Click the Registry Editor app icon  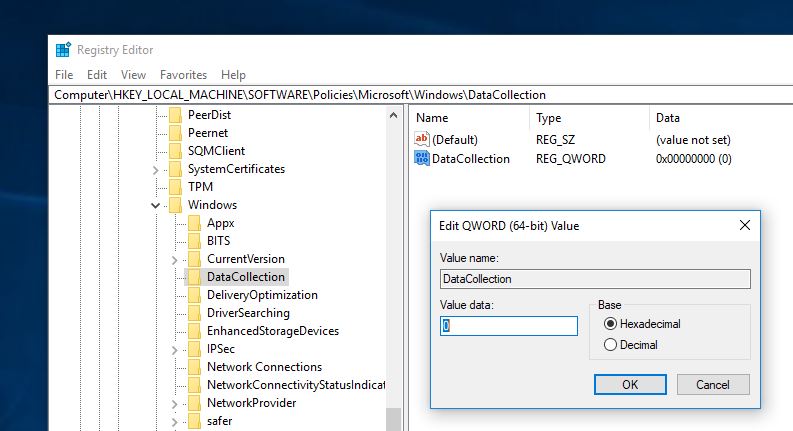coord(63,50)
